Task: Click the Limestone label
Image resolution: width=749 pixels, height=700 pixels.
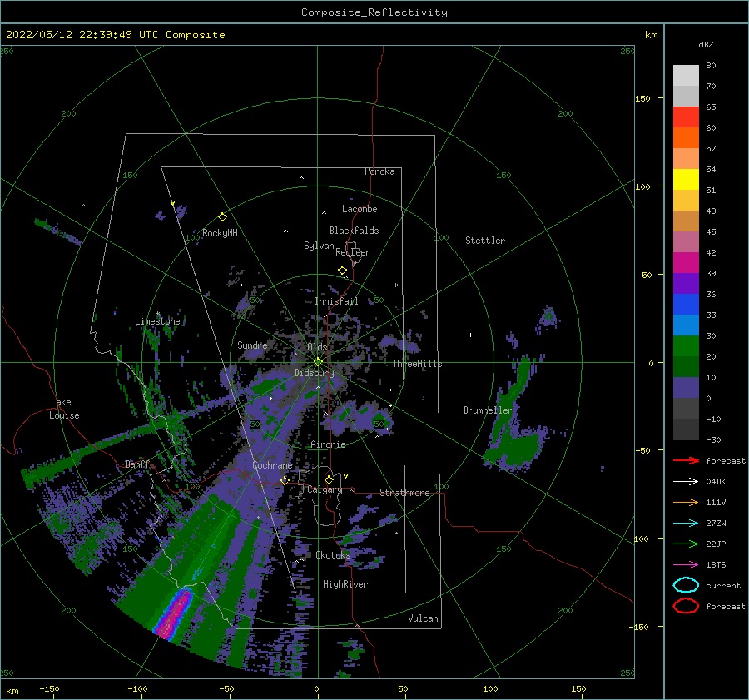Action: click(x=157, y=321)
